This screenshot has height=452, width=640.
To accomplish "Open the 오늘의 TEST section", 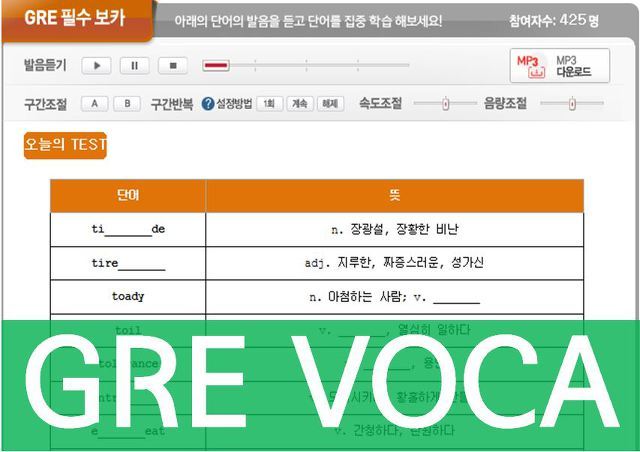I will (65, 145).
